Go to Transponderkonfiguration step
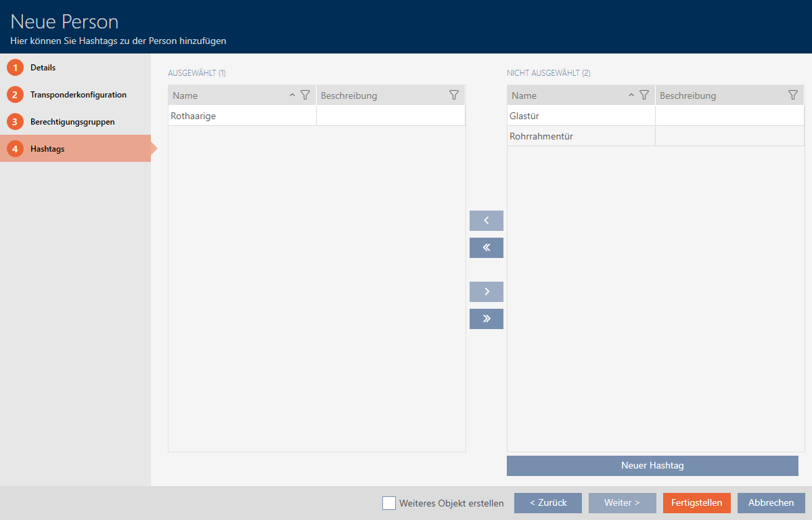 [x=78, y=95]
